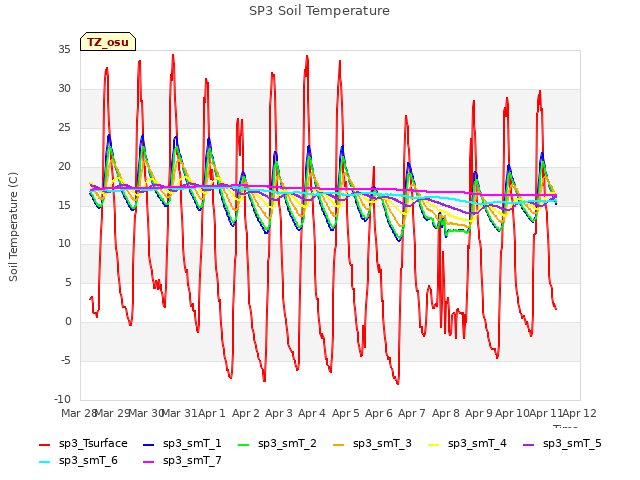Screen dimensions: 640x480
Task: Click the orange sp3_smT_3 legend swatch
Action: [338, 444]
